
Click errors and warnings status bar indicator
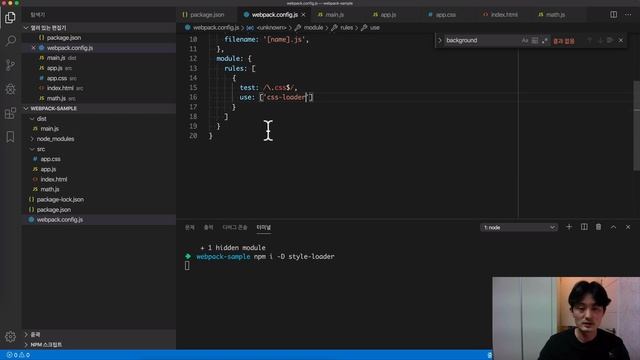[18, 355]
